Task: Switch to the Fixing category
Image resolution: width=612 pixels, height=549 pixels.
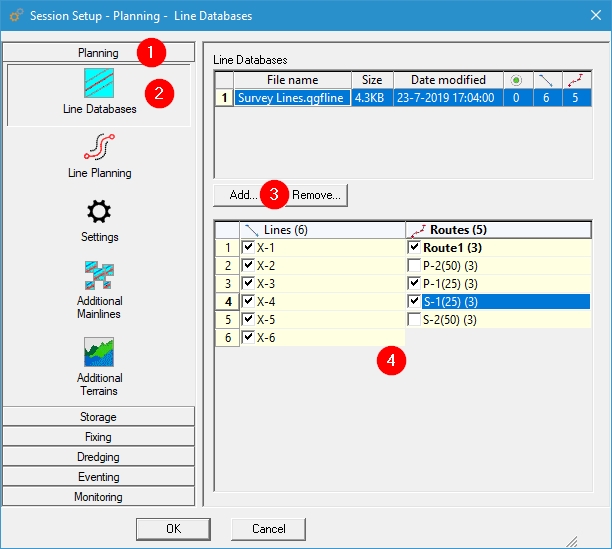Action: pos(98,437)
